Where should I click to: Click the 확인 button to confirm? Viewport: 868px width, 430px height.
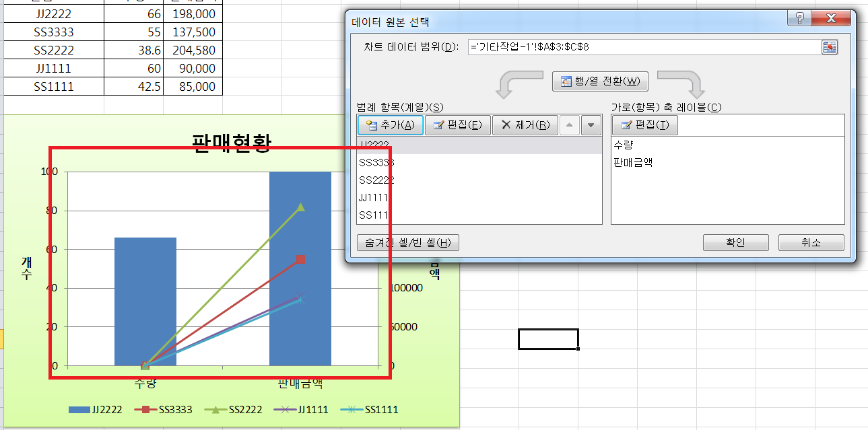(735, 242)
